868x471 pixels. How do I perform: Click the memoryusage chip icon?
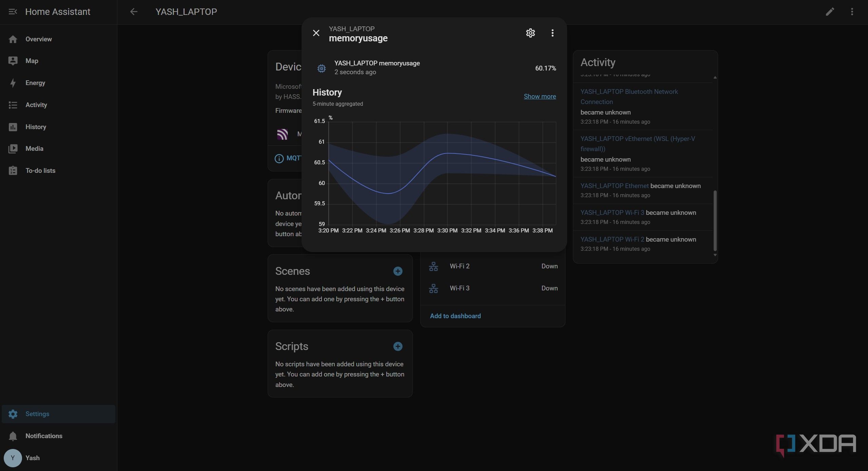(x=321, y=68)
